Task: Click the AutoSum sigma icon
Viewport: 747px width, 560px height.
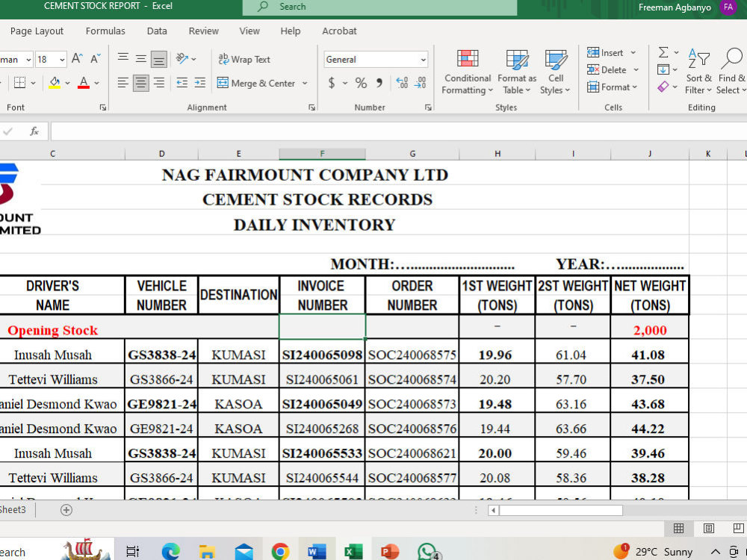Action: tap(663, 52)
